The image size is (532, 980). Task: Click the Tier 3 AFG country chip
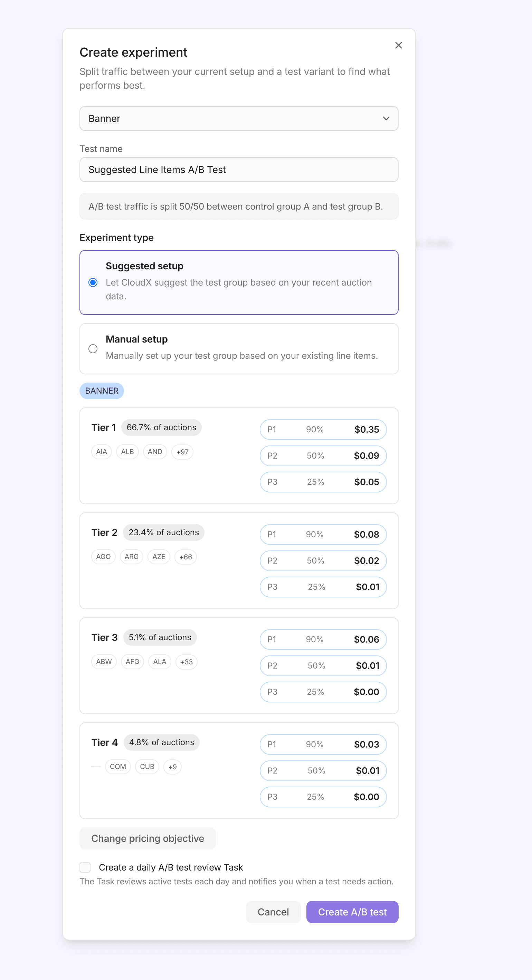pos(132,662)
